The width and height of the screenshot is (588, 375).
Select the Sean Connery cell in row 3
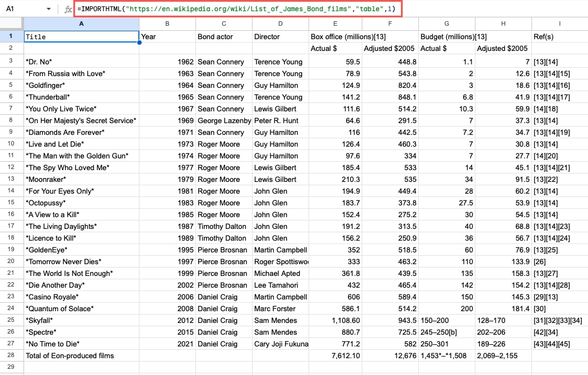pyautogui.click(x=223, y=62)
